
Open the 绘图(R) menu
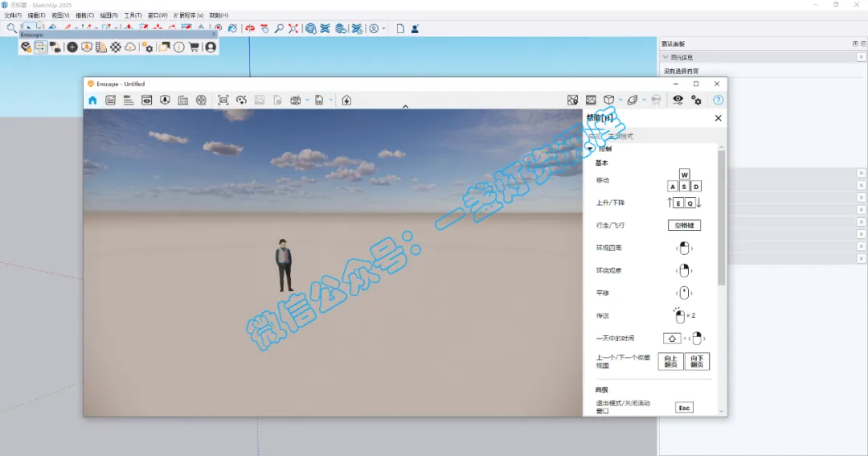coord(109,15)
